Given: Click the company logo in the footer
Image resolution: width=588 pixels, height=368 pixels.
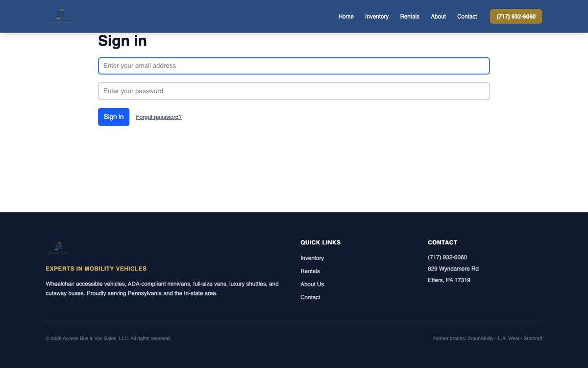Looking at the screenshot, I should pyautogui.click(x=58, y=248).
